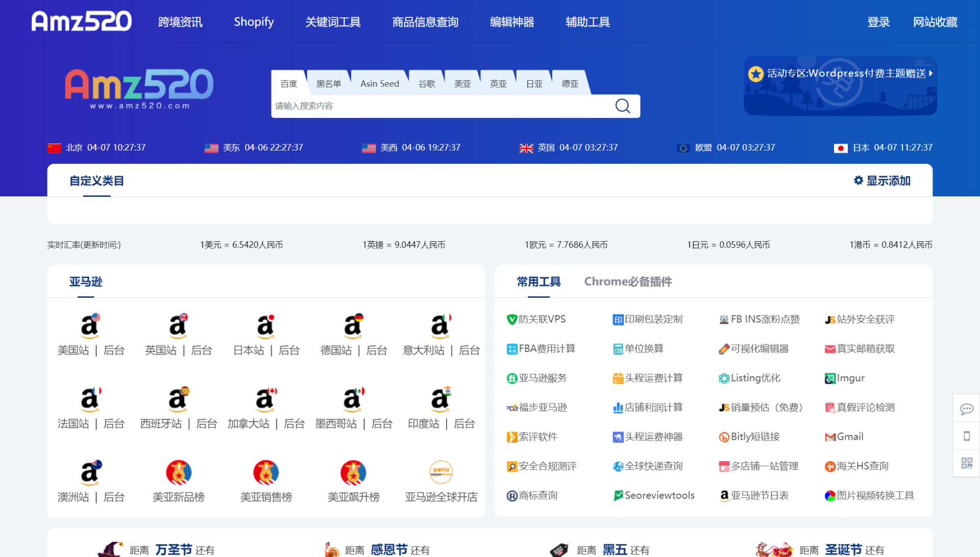980x557 pixels.
Task: Click the large colorful Amz520 logo
Action: pyautogui.click(x=139, y=89)
